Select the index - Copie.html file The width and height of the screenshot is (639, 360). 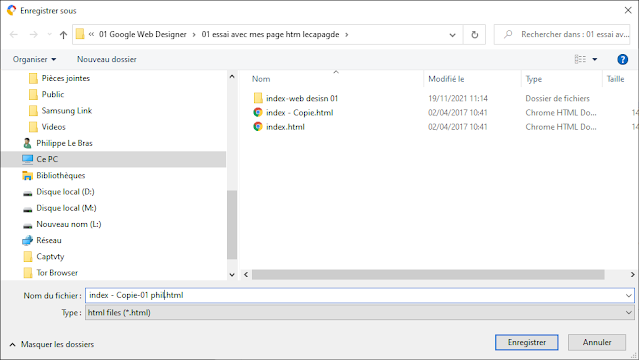click(300, 113)
